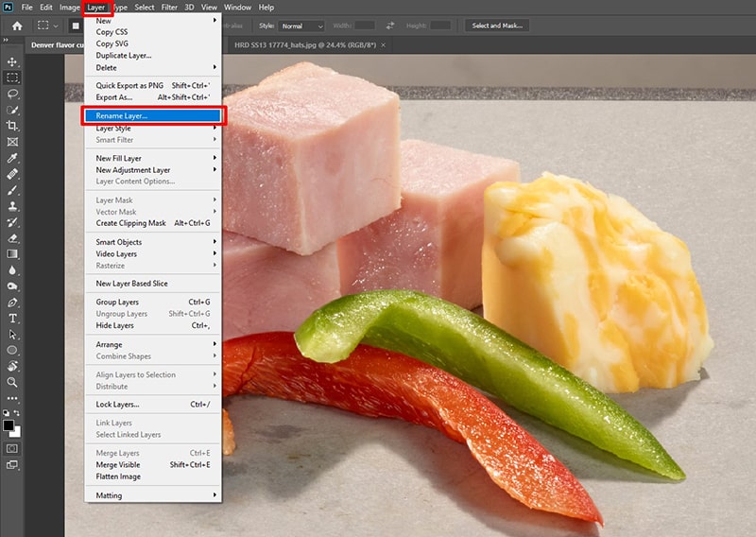Select the Rectangular Marquee tool in the toolbox
This screenshot has height=537, width=756.
coord(12,78)
